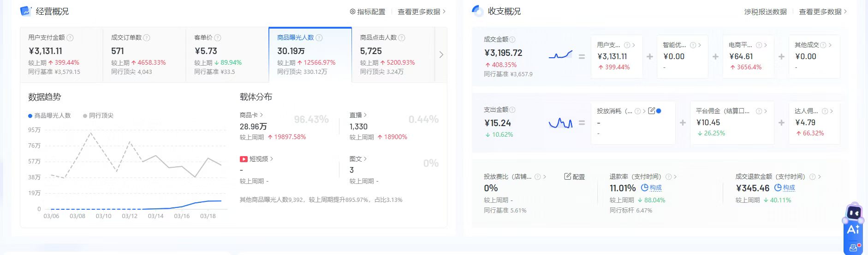This screenshot has height=255, width=868.
Task: Click help icon beside 投放费比
Action: tap(538, 177)
